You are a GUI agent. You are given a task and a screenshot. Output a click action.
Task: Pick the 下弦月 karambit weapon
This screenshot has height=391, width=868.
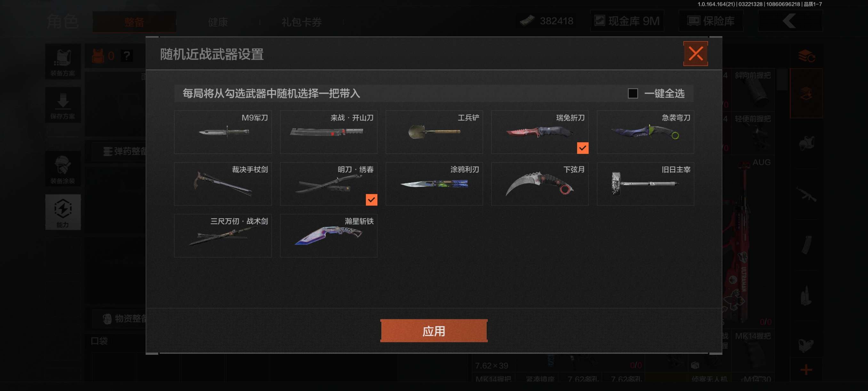(540, 184)
